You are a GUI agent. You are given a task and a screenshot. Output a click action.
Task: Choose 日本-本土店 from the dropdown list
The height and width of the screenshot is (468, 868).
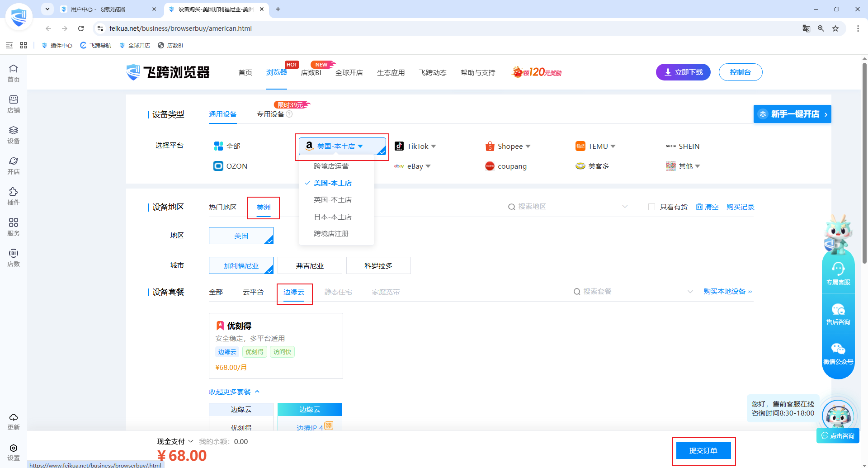pyautogui.click(x=333, y=217)
